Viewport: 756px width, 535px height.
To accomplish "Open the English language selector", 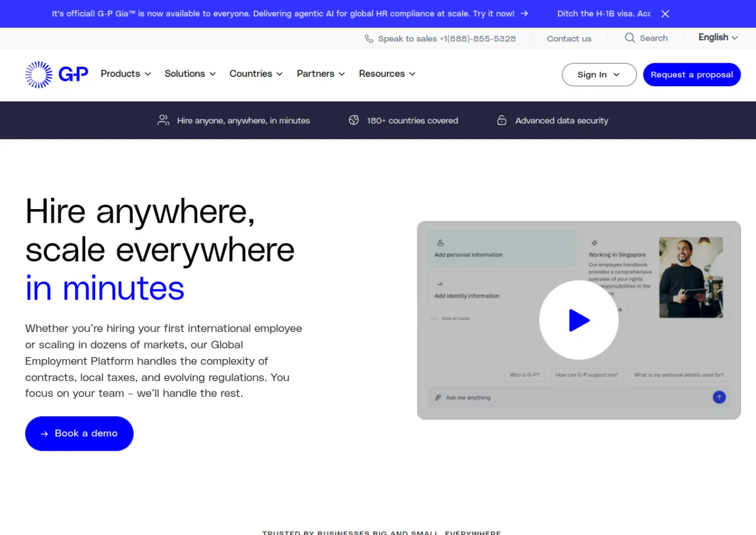I will point(718,37).
